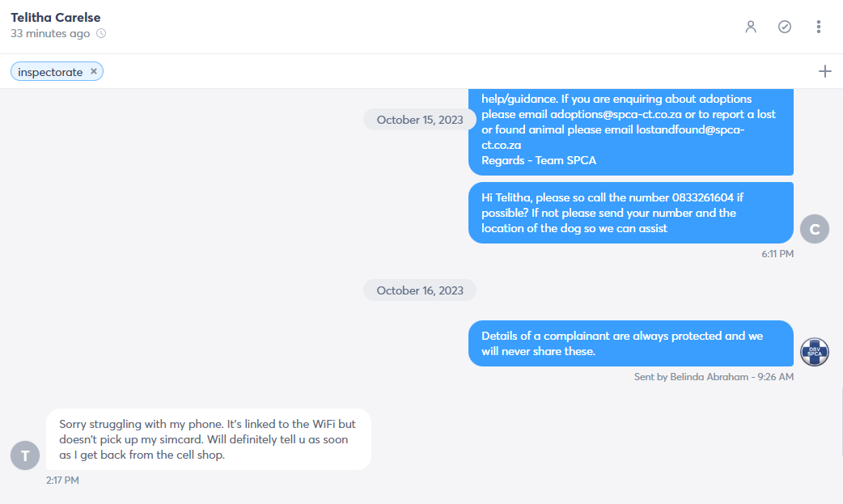Click the Sent by Belinda Abraham timestamp

point(714,376)
